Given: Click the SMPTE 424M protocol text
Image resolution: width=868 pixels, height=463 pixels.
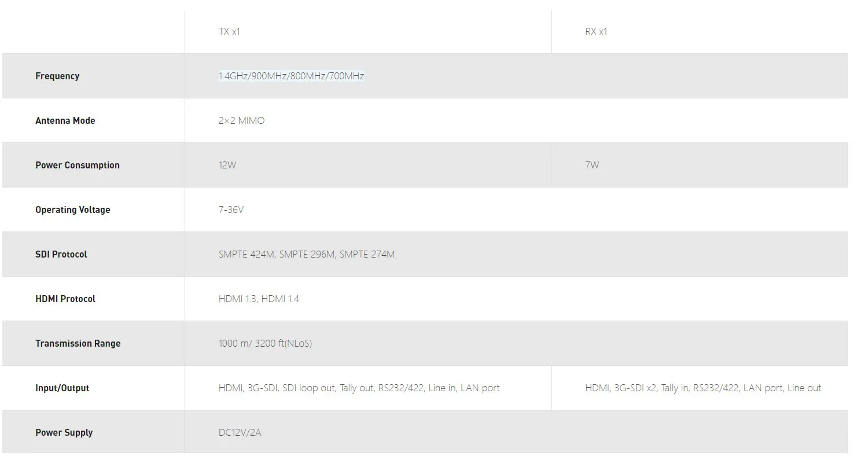Looking at the screenshot, I should (x=248, y=254).
